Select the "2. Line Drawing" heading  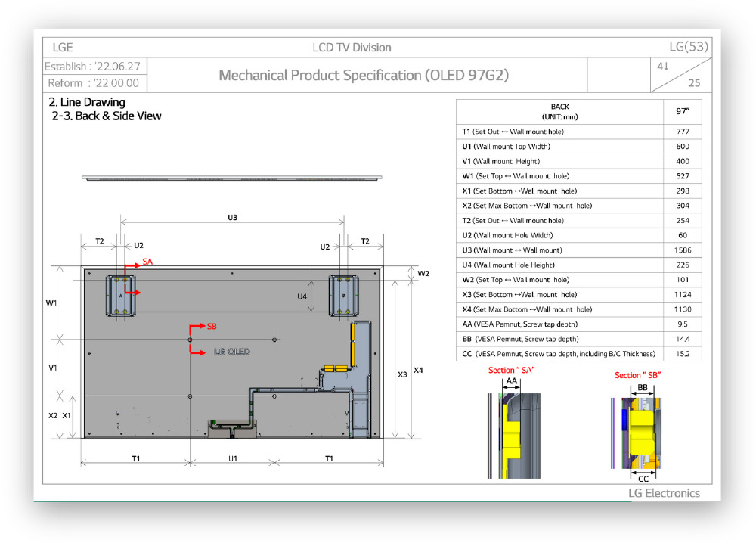(x=87, y=102)
